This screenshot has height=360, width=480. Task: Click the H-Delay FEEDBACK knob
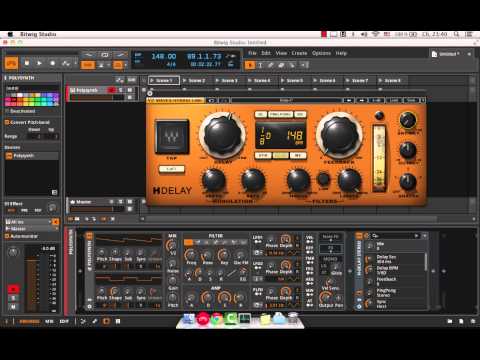coord(339,135)
